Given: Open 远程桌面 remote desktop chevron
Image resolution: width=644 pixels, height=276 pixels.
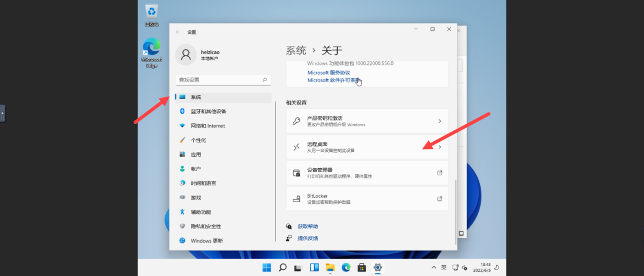Looking at the screenshot, I should point(439,147).
